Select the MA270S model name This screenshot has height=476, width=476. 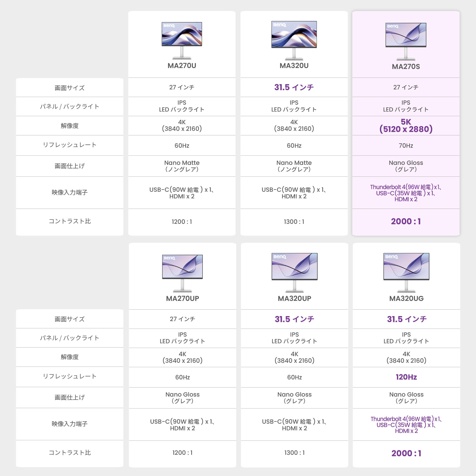click(x=406, y=67)
